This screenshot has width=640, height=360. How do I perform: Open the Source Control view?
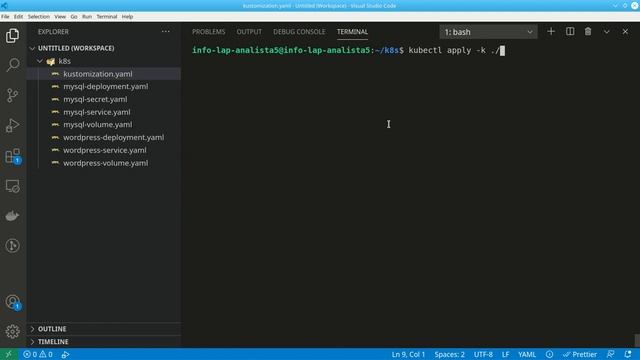[x=13, y=95]
